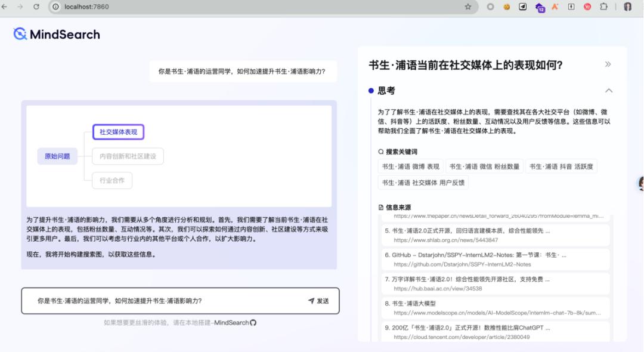The width and height of the screenshot is (644, 352).
Task: Click keyword chip 书生·浦语 微博 表现
Action: click(x=411, y=166)
